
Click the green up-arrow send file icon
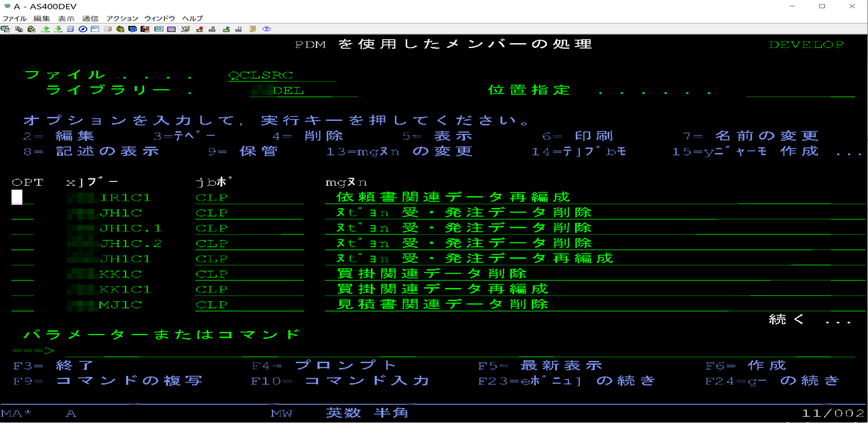[46, 29]
